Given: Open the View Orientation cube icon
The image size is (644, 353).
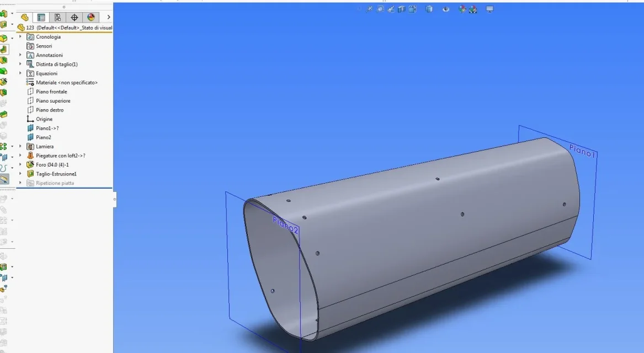Looking at the screenshot, I should pos(412,9).
